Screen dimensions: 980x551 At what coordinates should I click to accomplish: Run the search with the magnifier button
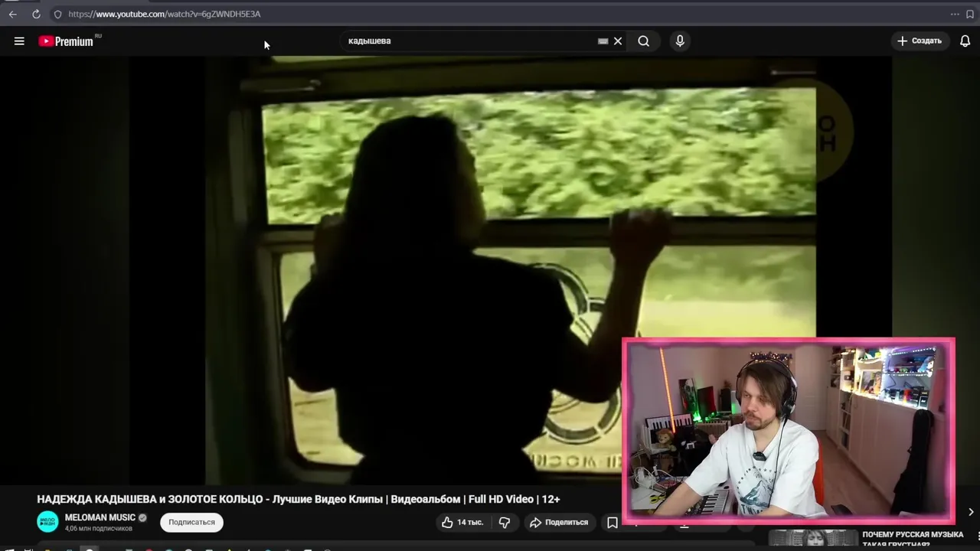click(x=644, y=41)
